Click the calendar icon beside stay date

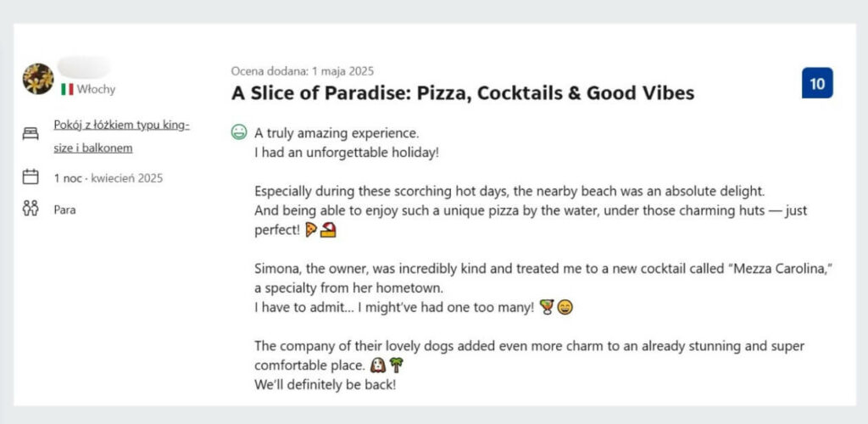pos(31,177)
